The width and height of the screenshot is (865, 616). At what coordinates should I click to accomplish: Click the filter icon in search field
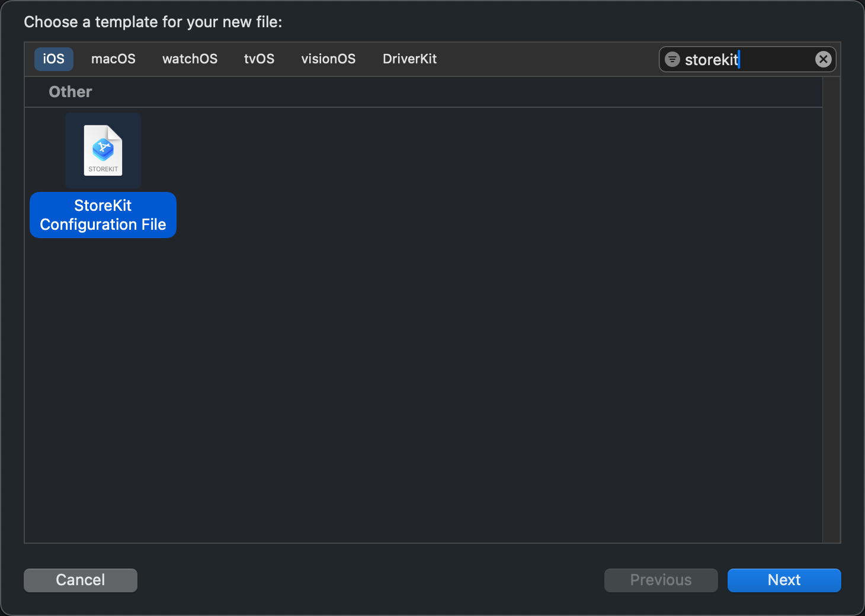[672, 59]
